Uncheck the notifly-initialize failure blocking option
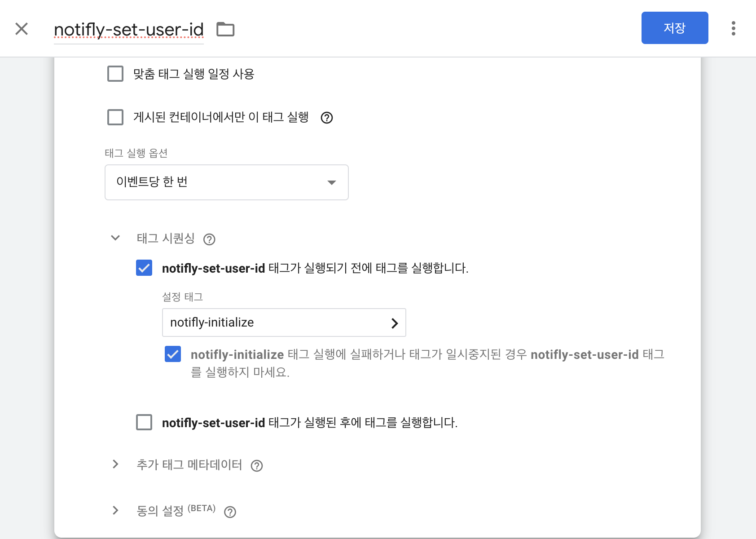The width and height of the screenshot is (756, 539). click(172, 354)
